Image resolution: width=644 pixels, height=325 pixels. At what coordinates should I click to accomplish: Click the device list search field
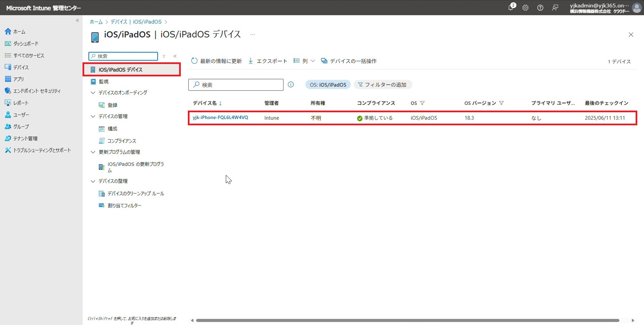tap(236, 85)
